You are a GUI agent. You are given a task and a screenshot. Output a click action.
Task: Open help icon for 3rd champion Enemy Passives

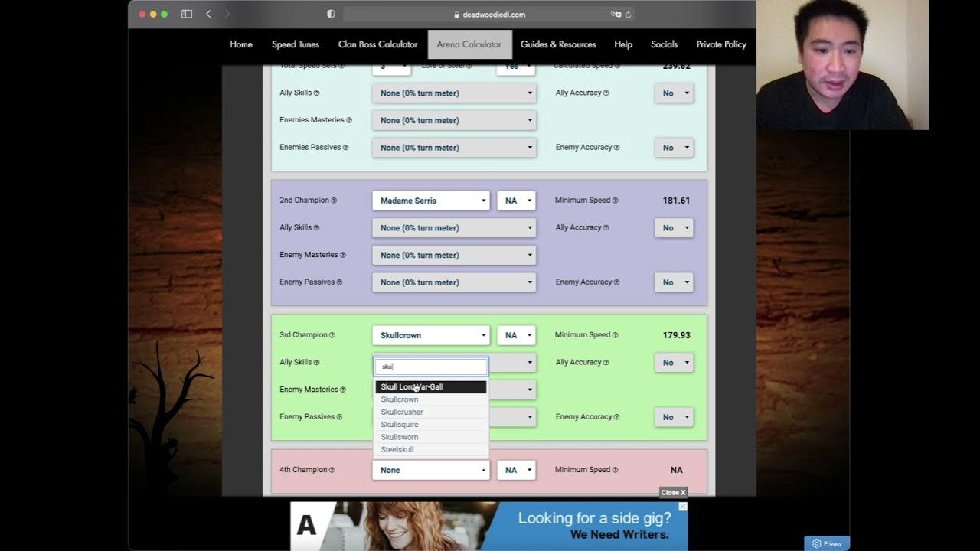[338, 417]
